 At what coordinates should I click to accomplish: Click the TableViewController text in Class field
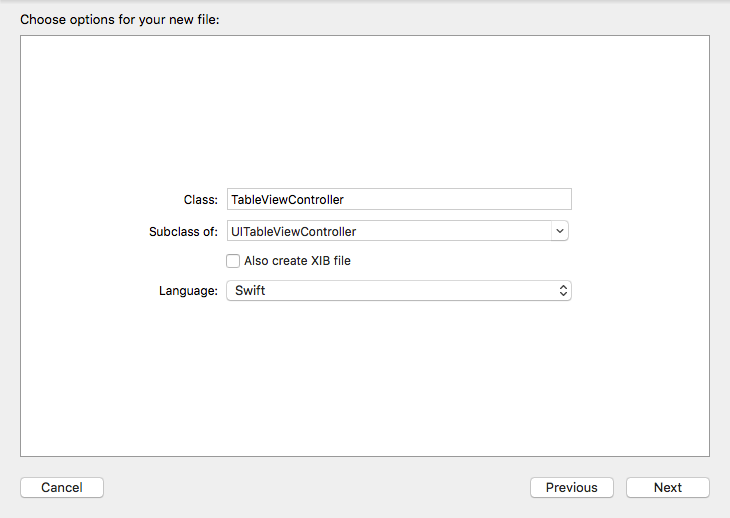pos(287,199)
